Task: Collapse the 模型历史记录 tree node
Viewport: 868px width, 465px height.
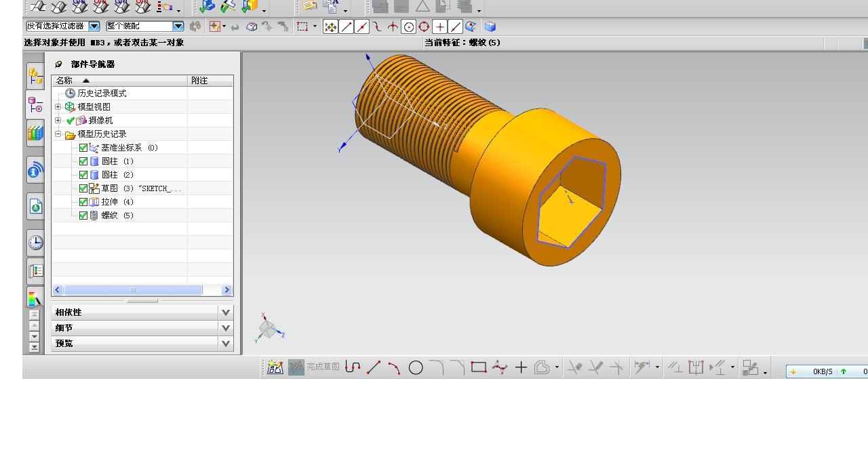Action: tap(58, 134)
